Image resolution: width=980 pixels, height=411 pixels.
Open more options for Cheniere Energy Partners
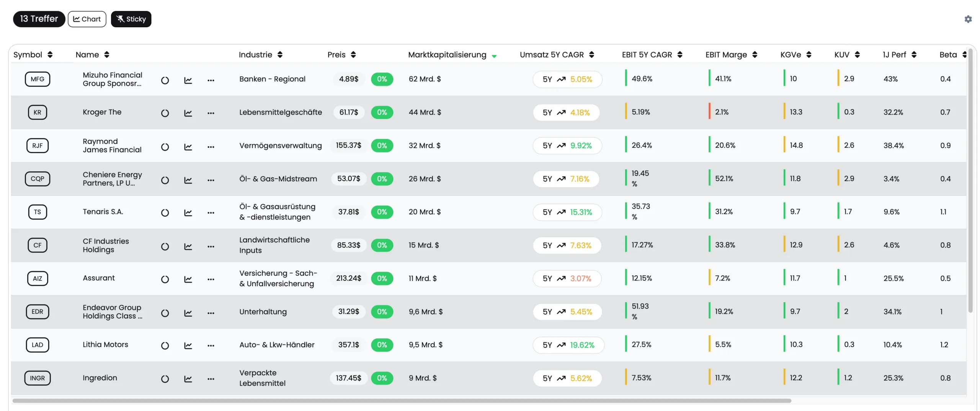click(211, 180)
